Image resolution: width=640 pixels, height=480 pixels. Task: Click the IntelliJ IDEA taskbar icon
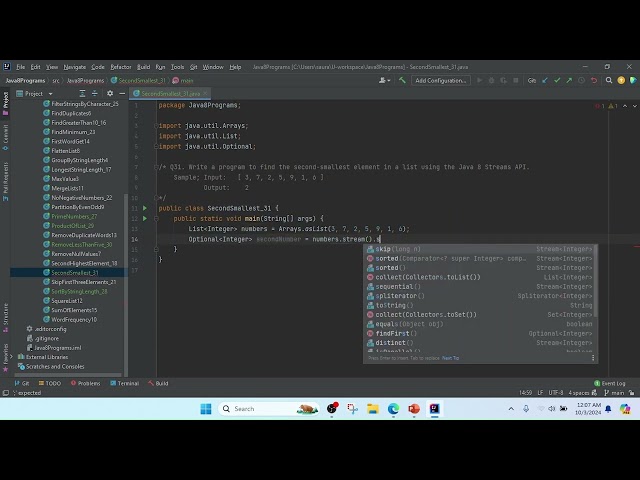coord(434,409)
